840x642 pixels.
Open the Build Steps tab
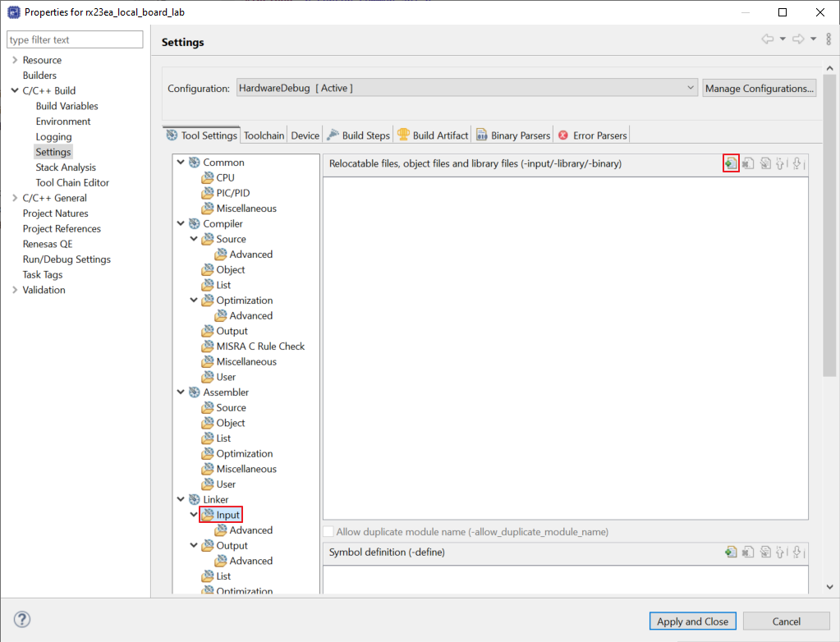tap(358, 135)
